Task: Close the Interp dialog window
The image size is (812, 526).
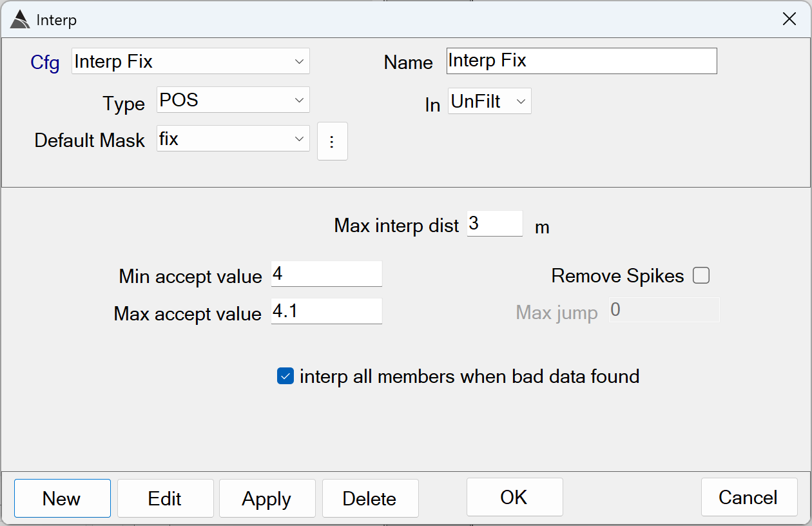Action: point(789,19)
